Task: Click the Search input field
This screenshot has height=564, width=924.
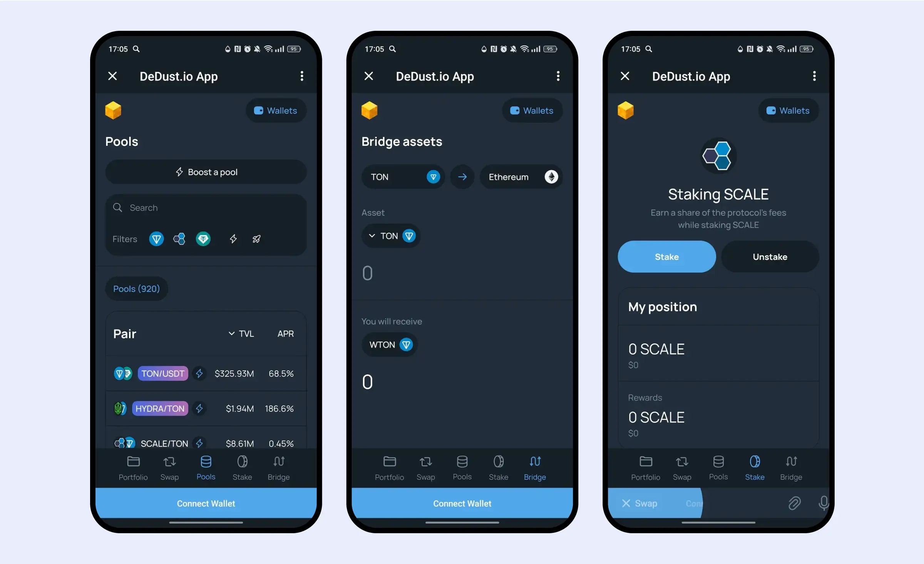Action: 205,207
